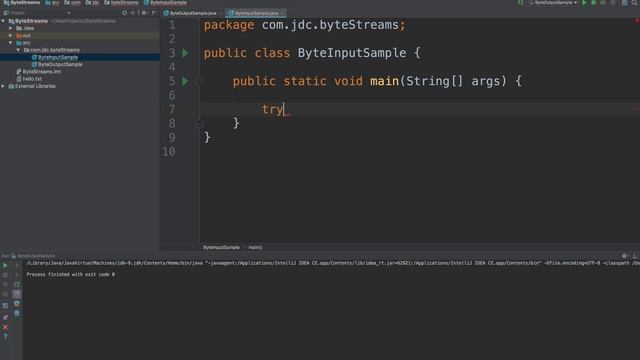
Task: Click the Debug bug icon in toolbar
Action: coord(593,3)
